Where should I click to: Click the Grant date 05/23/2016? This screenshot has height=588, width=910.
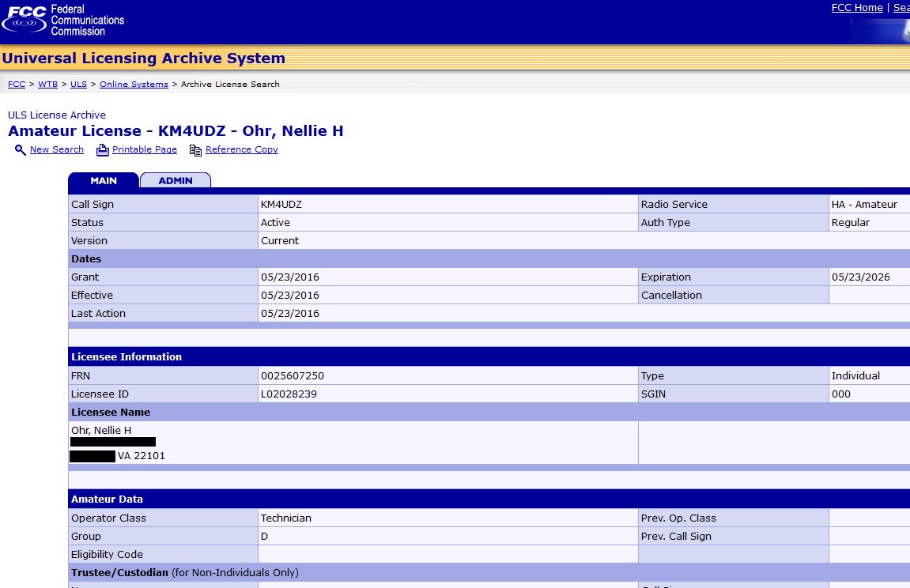(x=290, y=277)
